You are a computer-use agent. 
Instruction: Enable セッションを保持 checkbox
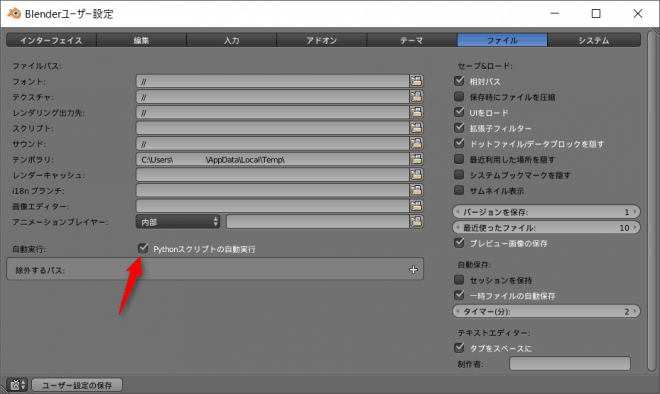459,280
